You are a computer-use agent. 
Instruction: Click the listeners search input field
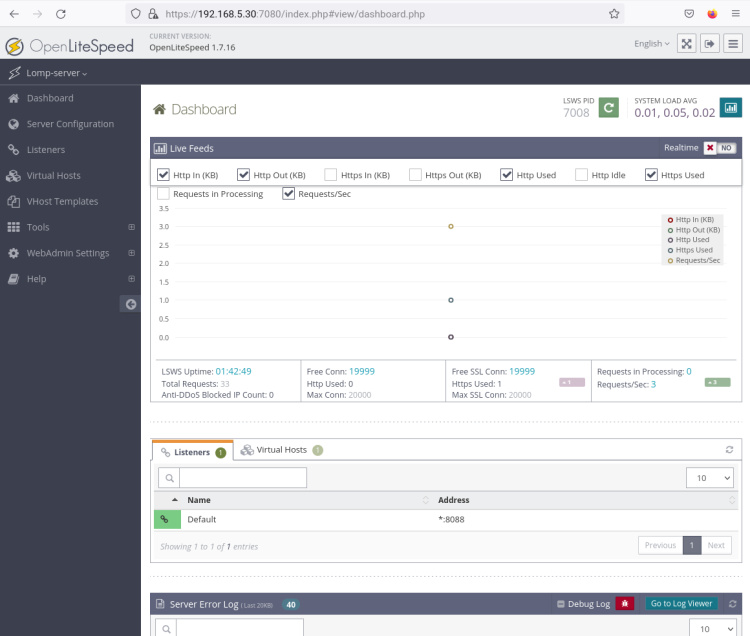pyautogui.click(x=241, y=479)
